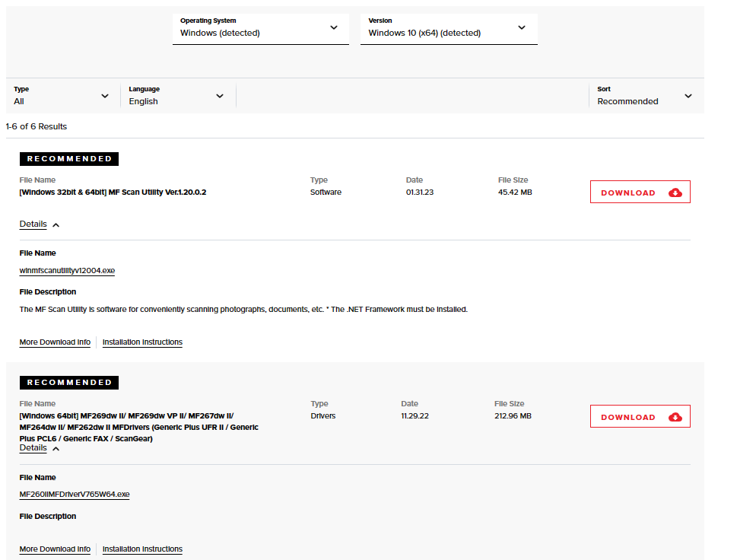Click the chevron arrow in Sort box
756x560 pixels.
tap(688, 96)
